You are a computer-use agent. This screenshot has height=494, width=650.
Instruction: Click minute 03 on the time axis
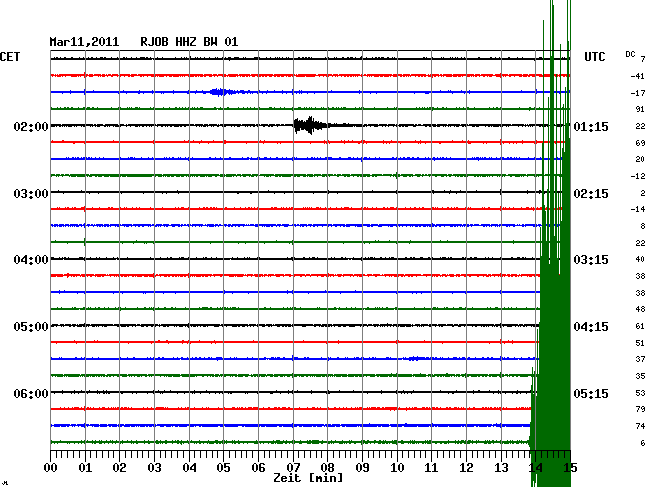pos(154,468)
